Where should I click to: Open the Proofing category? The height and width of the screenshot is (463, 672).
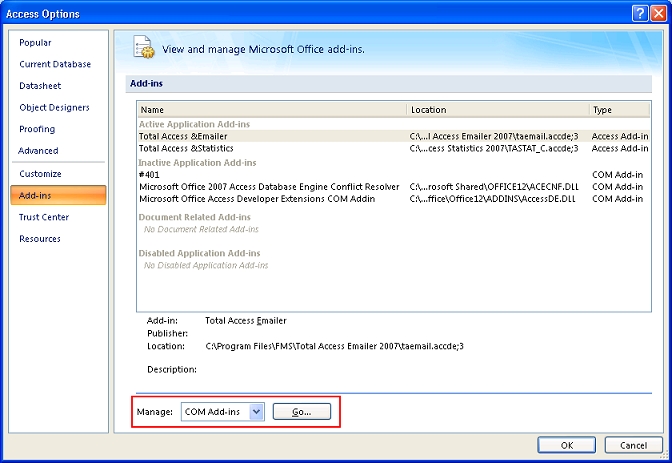[x=37, y=129]
